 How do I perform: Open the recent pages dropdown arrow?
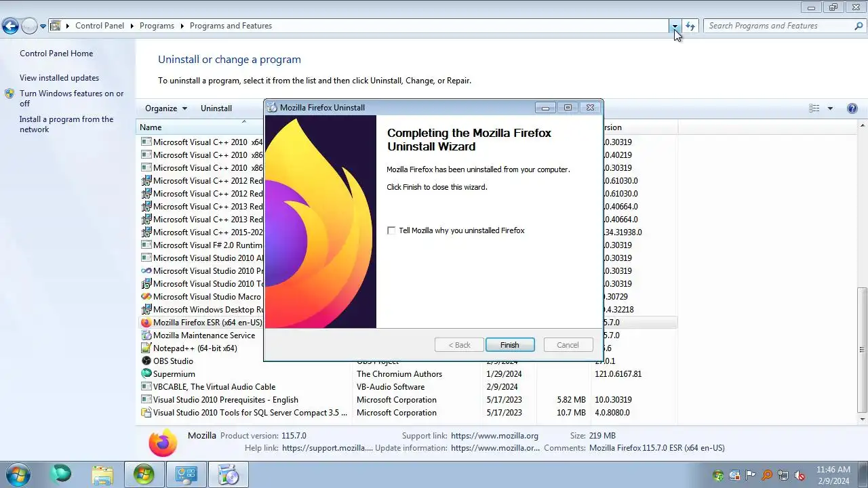[43, 26]
